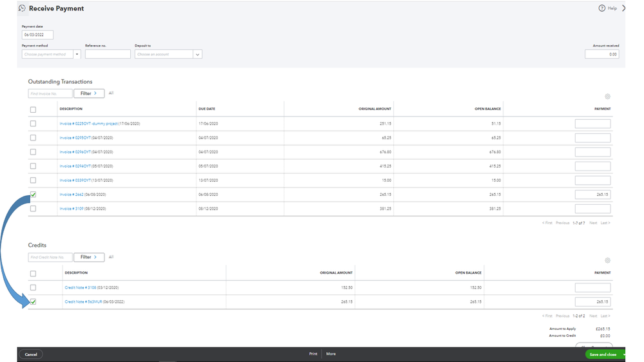Screen dimensions: 644x362
Task: Click the 265.15 payment field for Invoice # 2662
Action: pyautogui.click(x=592, y=195)
